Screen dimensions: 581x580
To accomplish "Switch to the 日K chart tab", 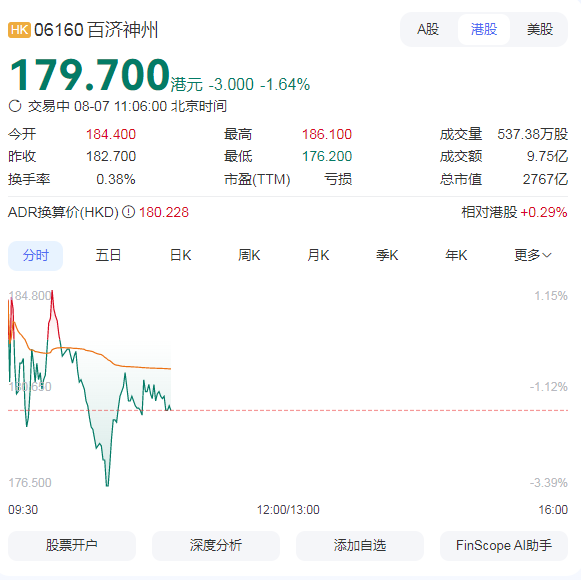I will [180, 255].
